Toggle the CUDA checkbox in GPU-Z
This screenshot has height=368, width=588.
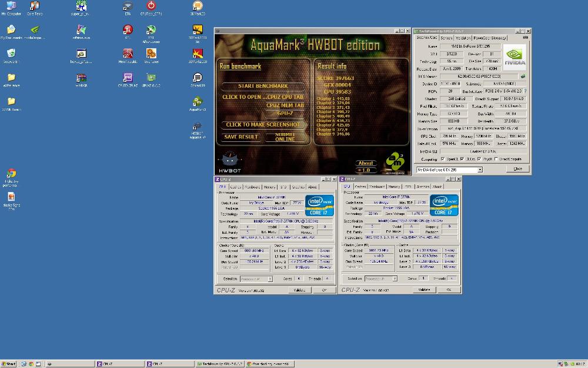[x=462, y=159]
